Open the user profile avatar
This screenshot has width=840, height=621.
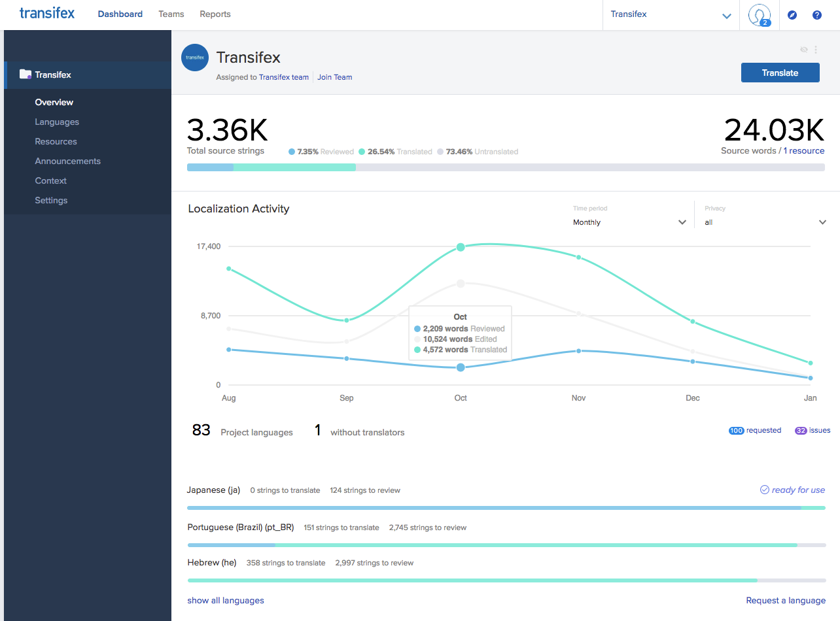point(759,14)
